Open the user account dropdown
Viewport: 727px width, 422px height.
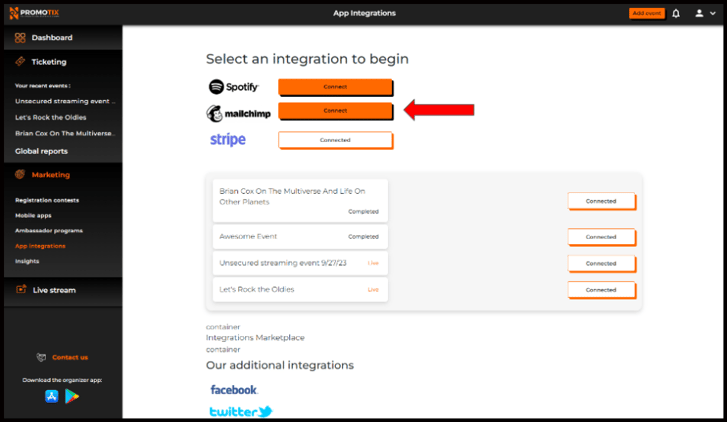click(x=703, y=13)
